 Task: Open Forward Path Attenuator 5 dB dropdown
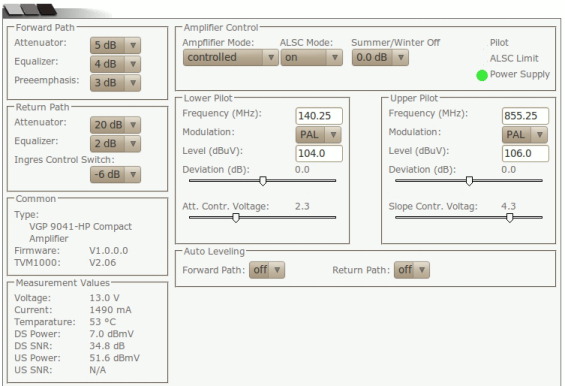115,45
